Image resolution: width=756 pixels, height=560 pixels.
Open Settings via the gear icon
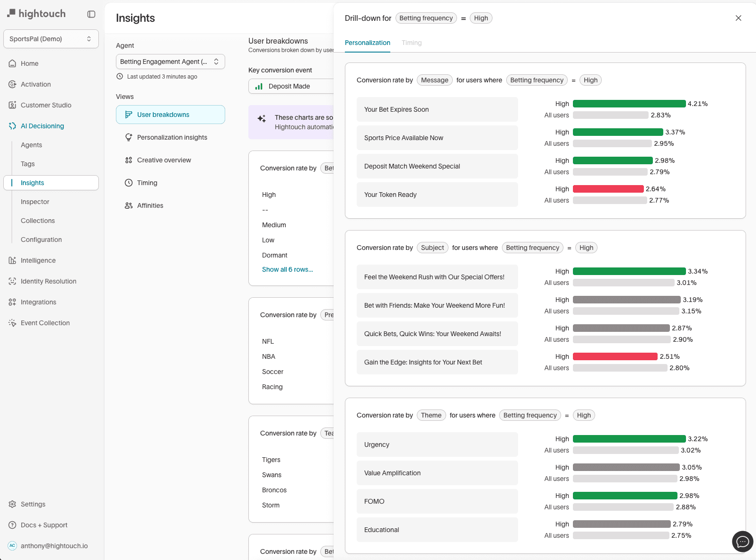tap(12, 504)
